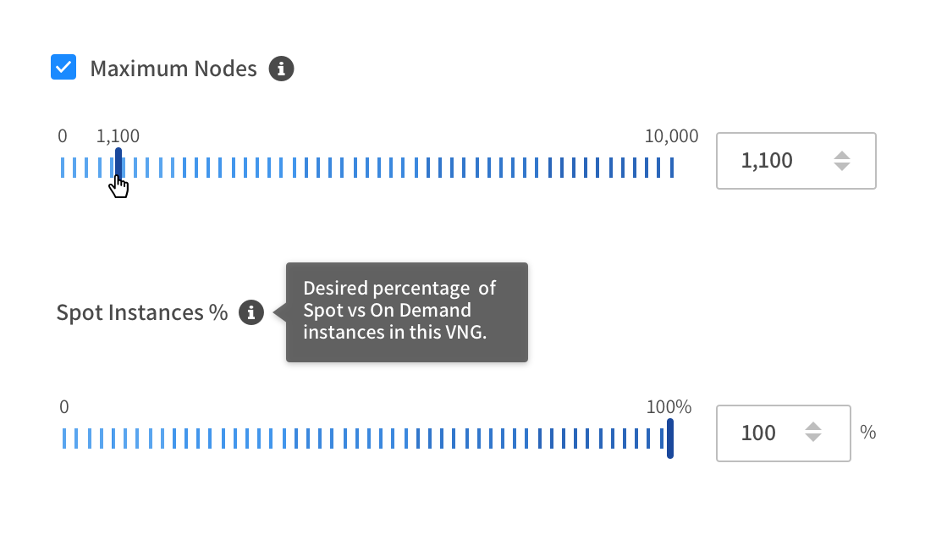Click the 10,000 maximum label above the slider

tap(671, 137)
